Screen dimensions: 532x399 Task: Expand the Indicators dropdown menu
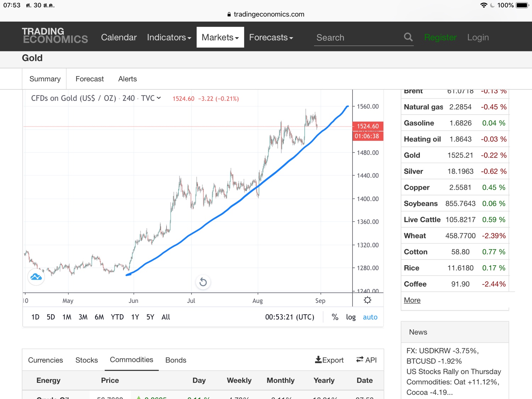click(x=169, y=37)
